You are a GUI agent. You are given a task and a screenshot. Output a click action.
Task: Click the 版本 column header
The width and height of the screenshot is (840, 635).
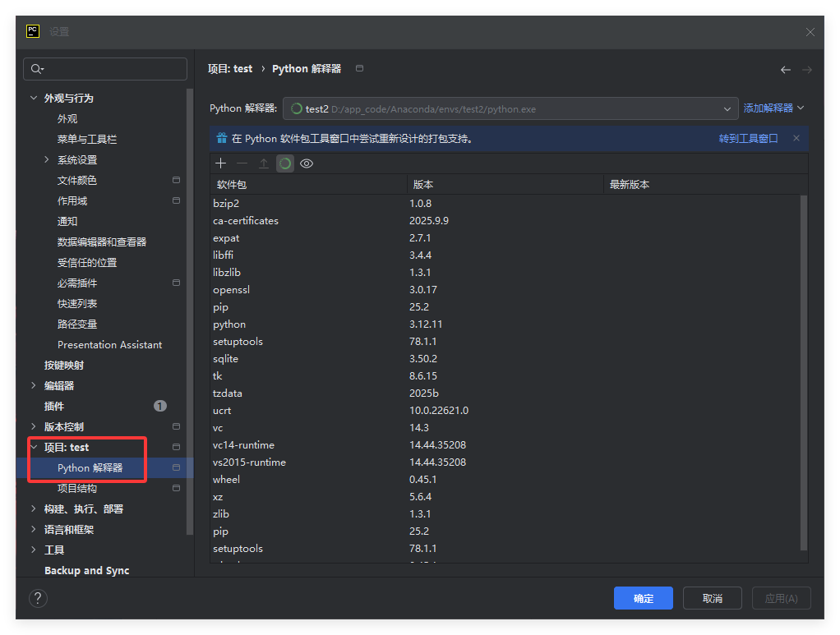click(505, 184)
